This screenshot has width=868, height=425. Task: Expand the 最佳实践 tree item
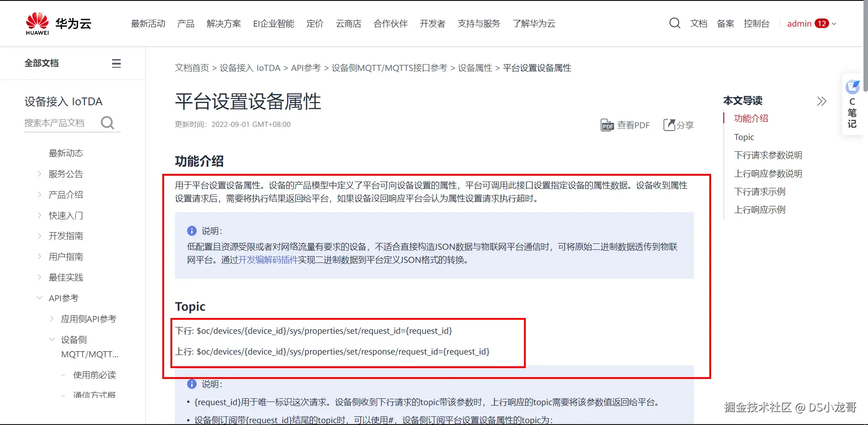[39, 277]
